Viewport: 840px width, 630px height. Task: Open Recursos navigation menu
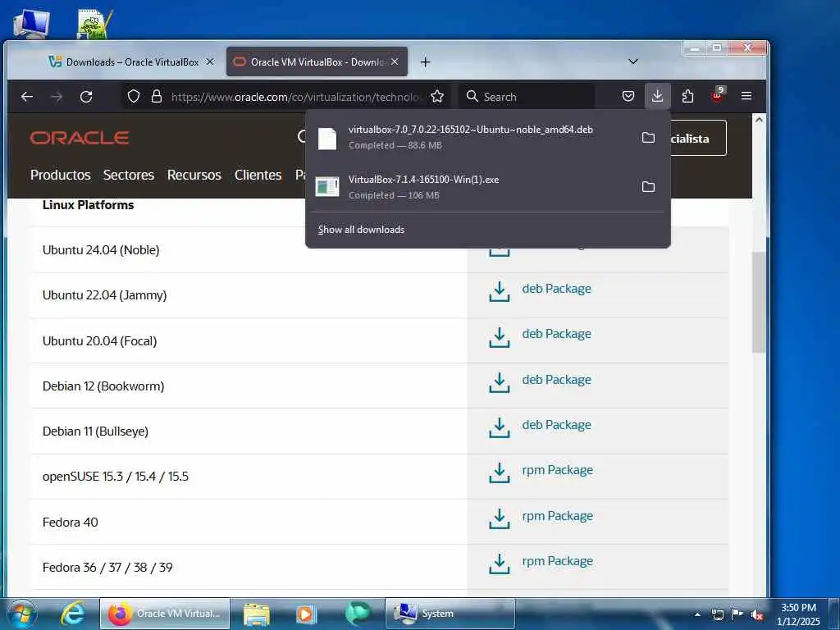pos(194,176)
